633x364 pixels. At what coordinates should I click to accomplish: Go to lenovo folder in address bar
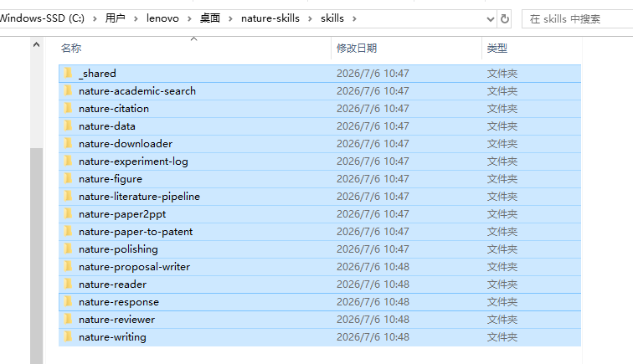(x=162, y=18)
